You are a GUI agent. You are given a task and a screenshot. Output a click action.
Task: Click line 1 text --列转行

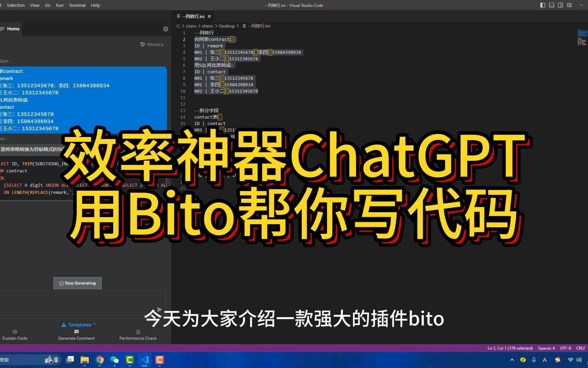coord(204,33)
